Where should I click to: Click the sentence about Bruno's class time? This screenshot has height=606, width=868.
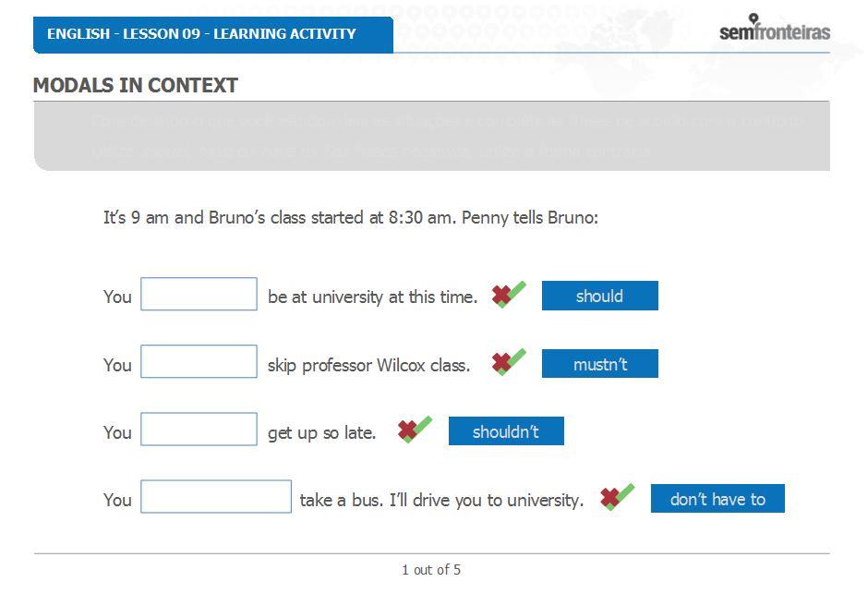pyautogui.click(x=350, y=218)
